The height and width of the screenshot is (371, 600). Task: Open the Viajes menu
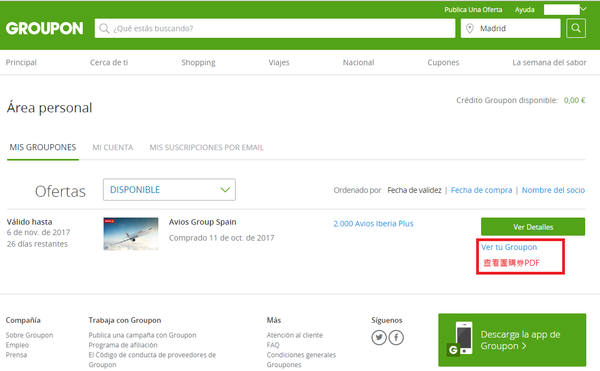pos(279,62)
